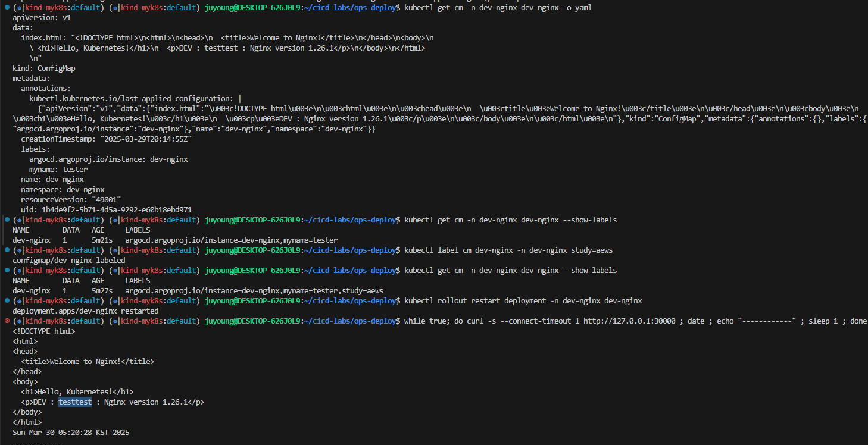Click the 'metadata:' line
Viewport: 868px width, 445px height.
point(32,79)
